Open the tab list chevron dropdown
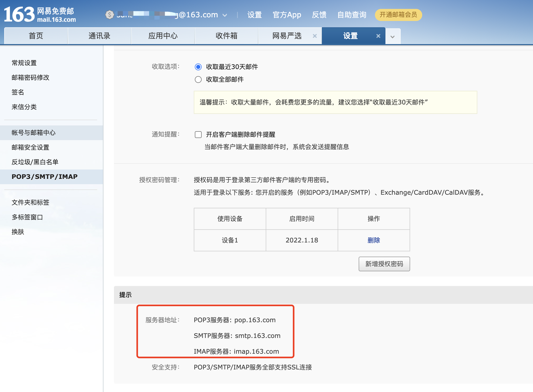533x392 pixels. pos(393,37)
